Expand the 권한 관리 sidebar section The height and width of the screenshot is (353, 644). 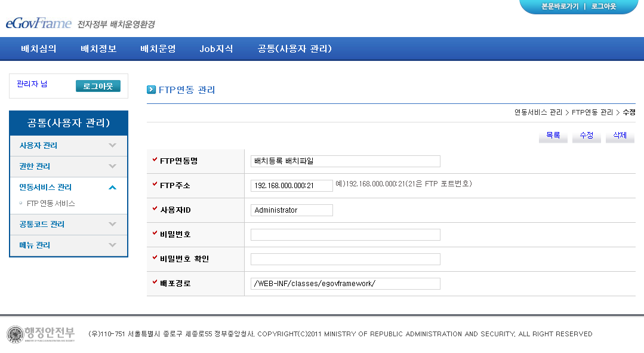point(68,166)
